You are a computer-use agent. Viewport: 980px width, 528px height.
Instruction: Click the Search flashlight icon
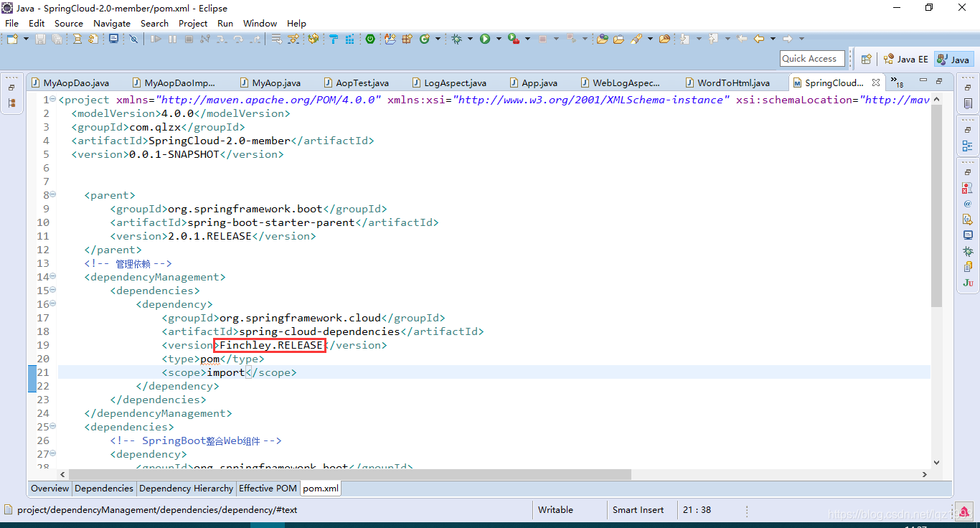point(636,39)
